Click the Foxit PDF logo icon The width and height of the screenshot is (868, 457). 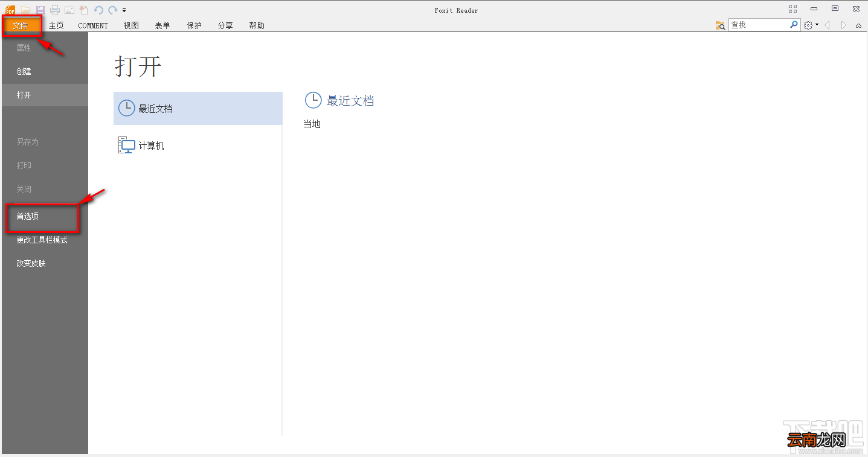click(x=10, y=10)
